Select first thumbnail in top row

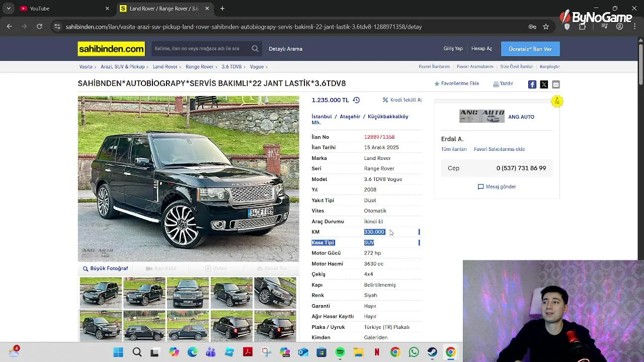pyautogui.click(x=101, y=292)
